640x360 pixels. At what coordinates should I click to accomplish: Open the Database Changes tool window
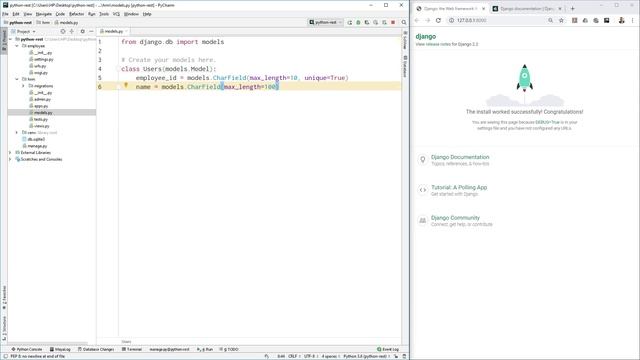point(96,349)
